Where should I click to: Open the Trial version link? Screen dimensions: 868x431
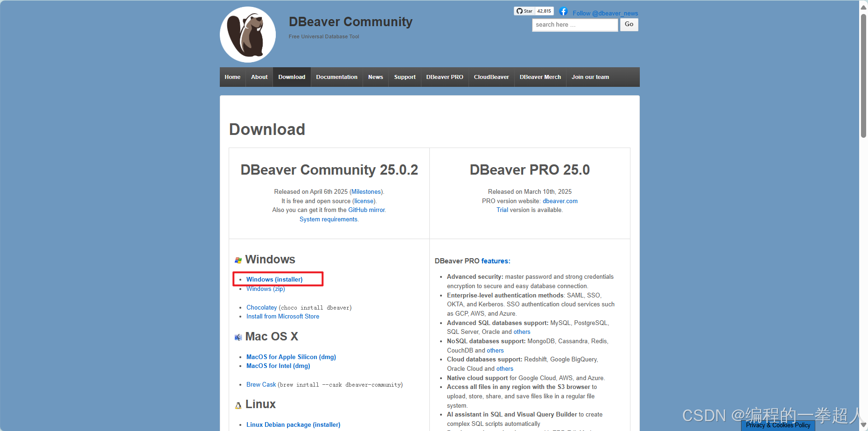(x=502, y=210)
